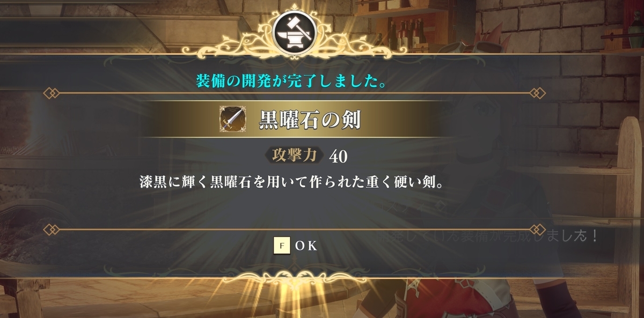644x318 pixels.
Task: Click the top-left diamond ornament of dialog
Action: coord(52,93)
